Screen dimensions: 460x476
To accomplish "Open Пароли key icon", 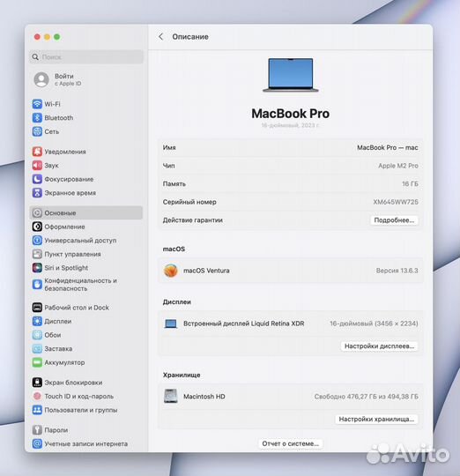I will pos(37,430).
